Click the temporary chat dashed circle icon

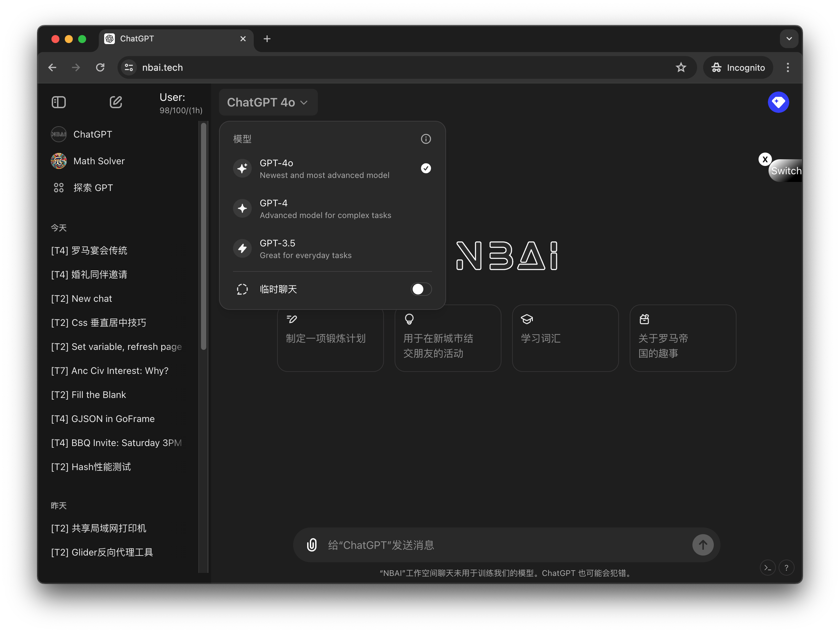tap(242, 289)
